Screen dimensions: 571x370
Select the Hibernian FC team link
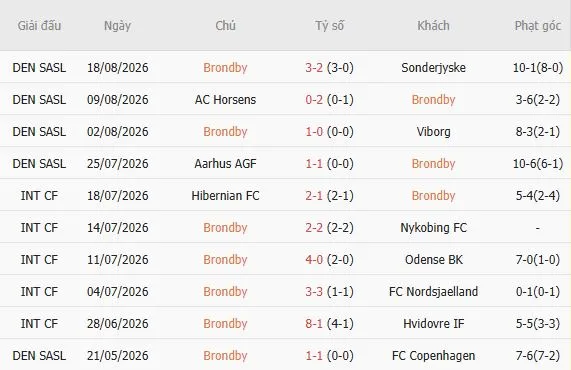225,196
